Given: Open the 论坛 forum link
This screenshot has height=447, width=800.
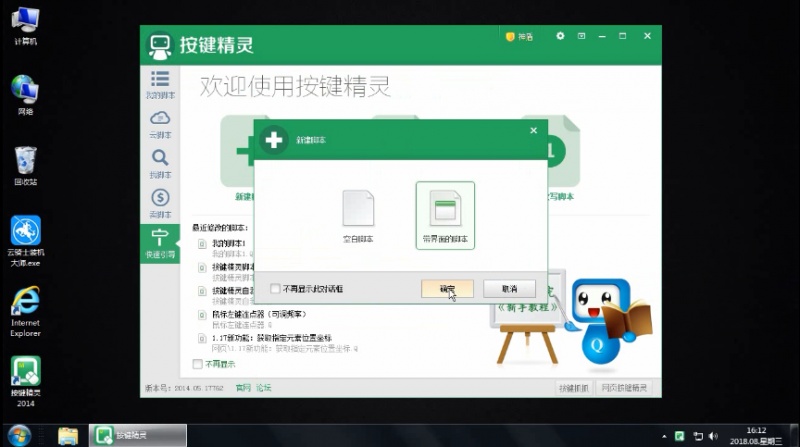Looking at the screenshot, I should 263,388.
